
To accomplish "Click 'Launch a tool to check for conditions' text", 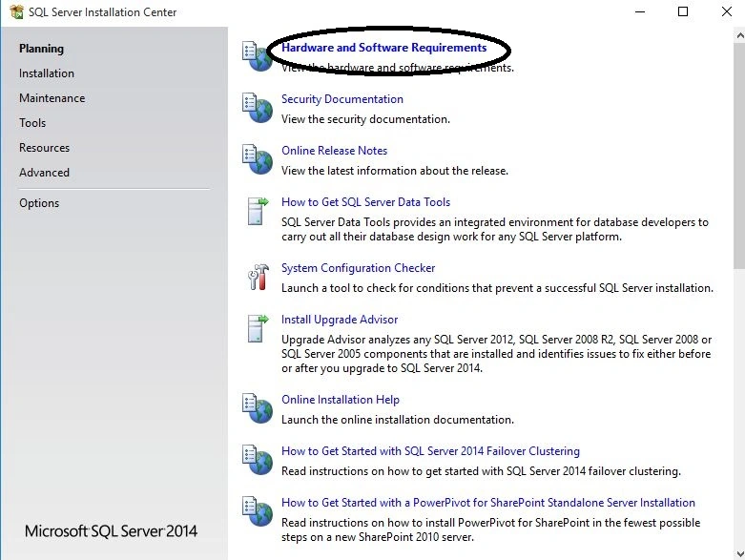I will (x=497, y=288).
